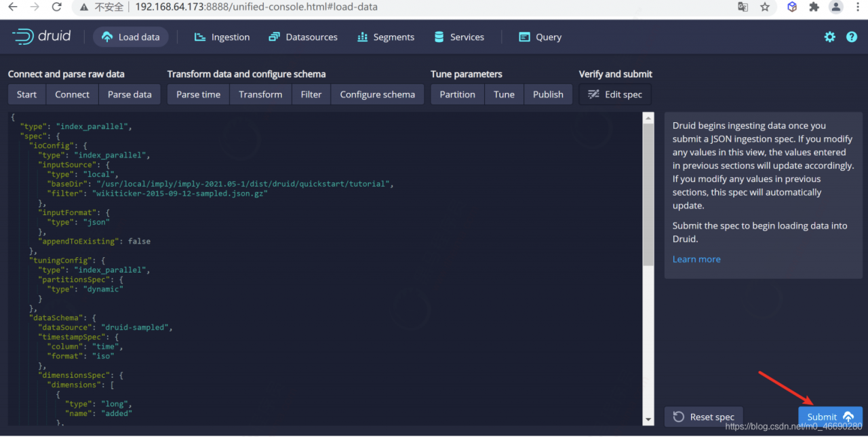Click the "format": "iso" line

pyautogui.click(x=81, y=356)
